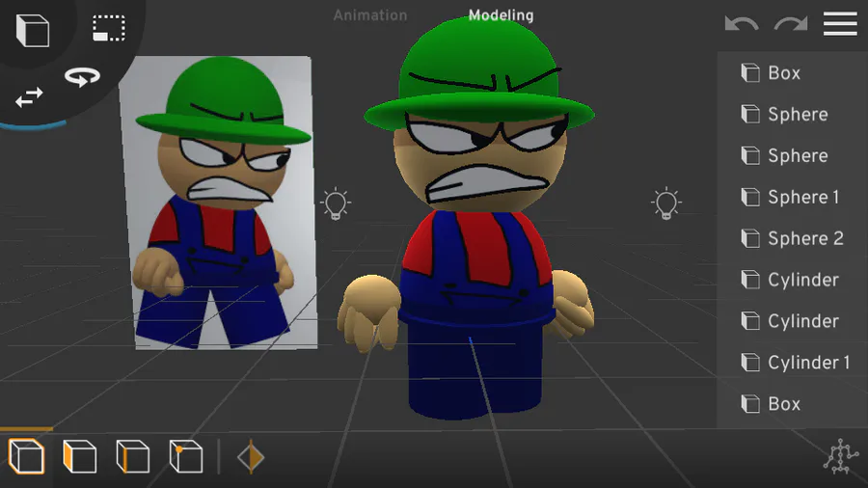Open the hamburger main menu
868x488 pixels.
(840, 24)
